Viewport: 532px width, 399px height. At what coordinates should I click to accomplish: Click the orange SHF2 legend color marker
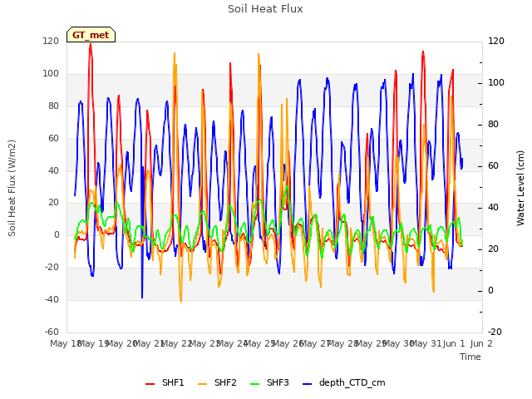point(202,384)
